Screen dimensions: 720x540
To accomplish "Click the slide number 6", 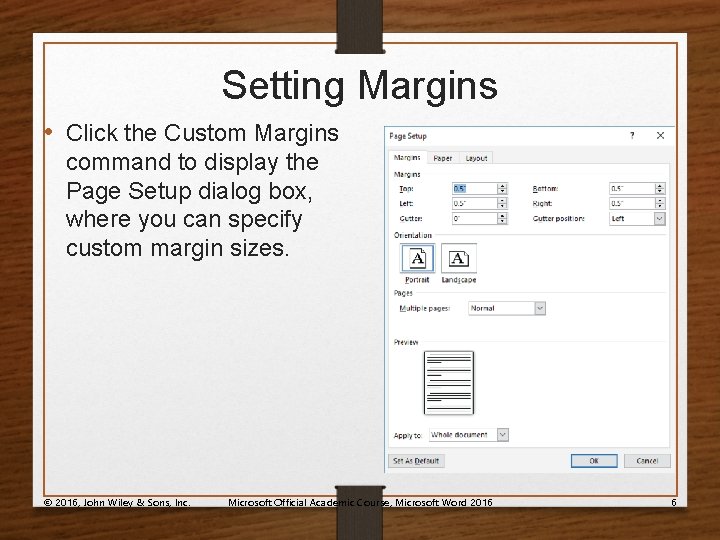I will (x=674, y=502).
